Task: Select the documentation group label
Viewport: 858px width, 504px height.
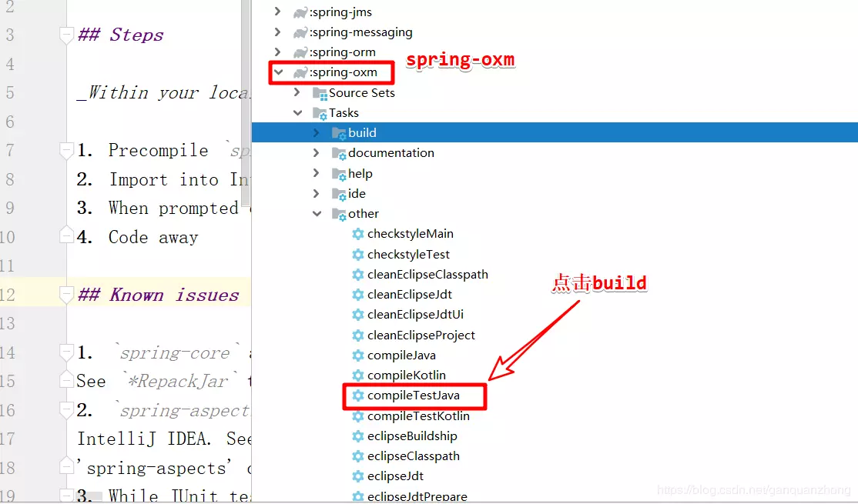Action: coord(391,153)
